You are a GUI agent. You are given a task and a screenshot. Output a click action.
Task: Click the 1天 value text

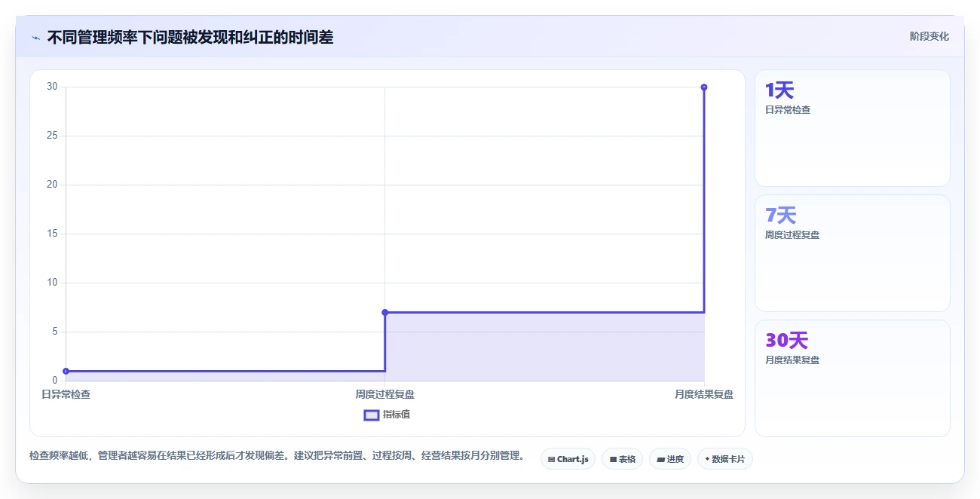pos(779,90)
